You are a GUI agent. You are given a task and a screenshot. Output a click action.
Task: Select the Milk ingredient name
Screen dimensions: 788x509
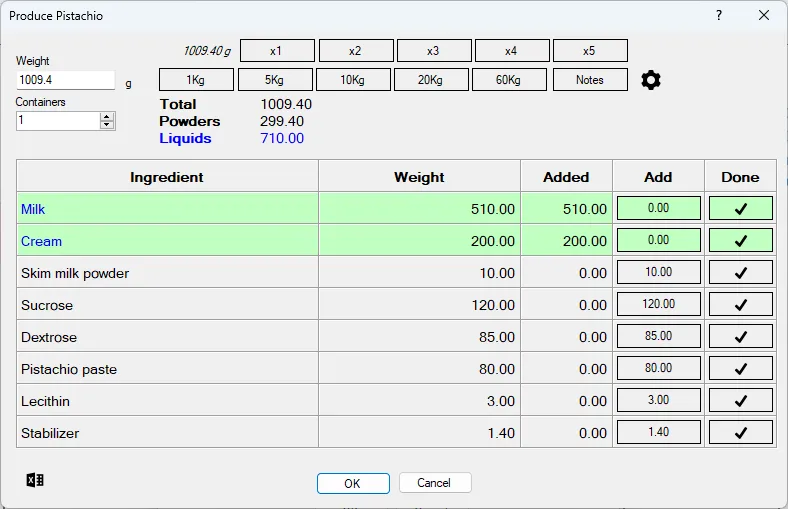point(33,209)
